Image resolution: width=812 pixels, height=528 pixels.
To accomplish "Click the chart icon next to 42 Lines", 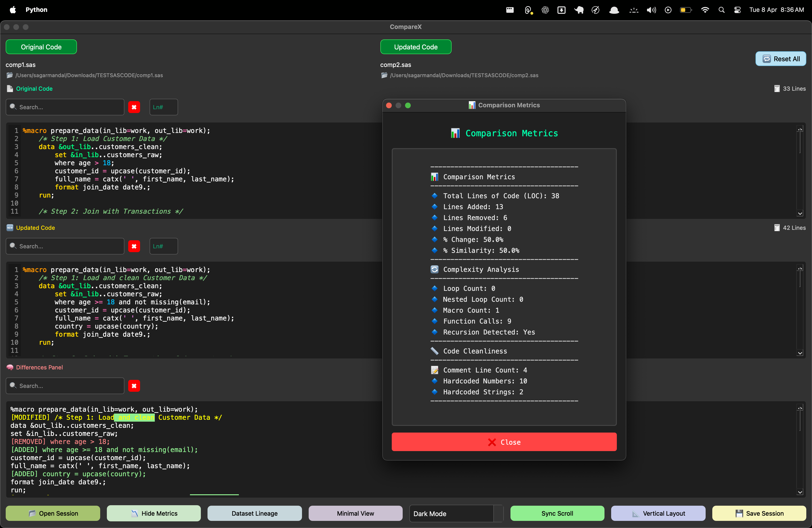I will (777, 227).
